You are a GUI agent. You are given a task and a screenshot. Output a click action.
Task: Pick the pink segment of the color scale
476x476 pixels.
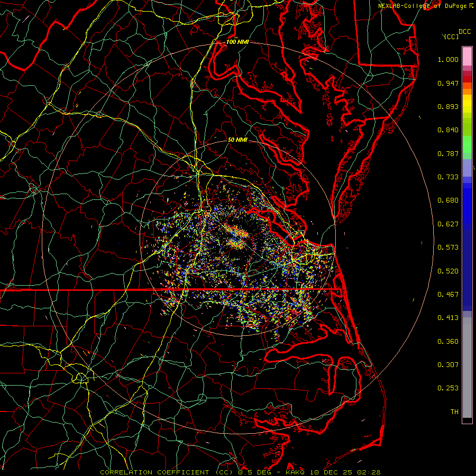[x=467, y=56]
